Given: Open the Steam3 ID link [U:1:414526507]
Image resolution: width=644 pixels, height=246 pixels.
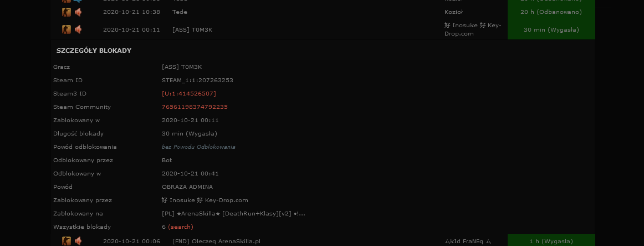Looking at the screenshot, I should pyautogui.click(x=189, y=93).
